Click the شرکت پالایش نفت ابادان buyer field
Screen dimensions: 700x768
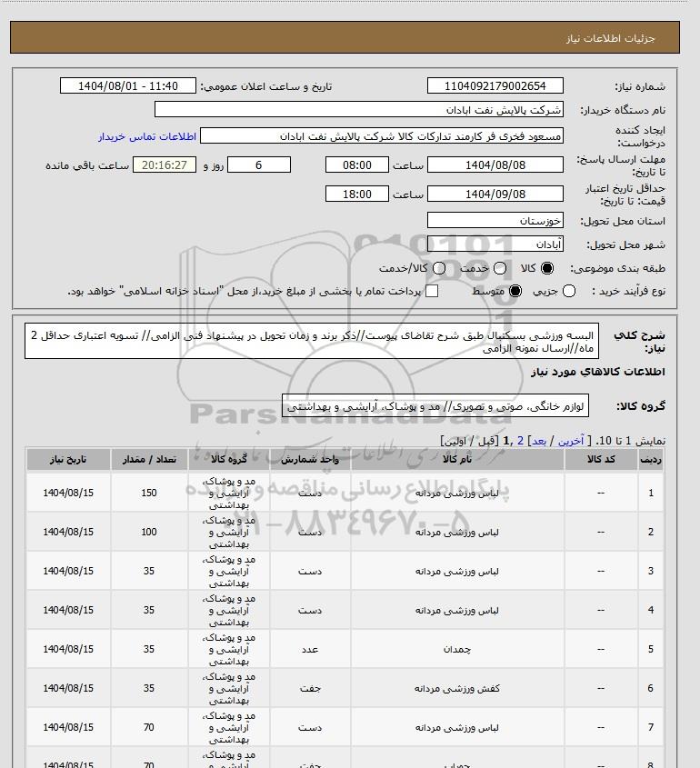(359, 109)
